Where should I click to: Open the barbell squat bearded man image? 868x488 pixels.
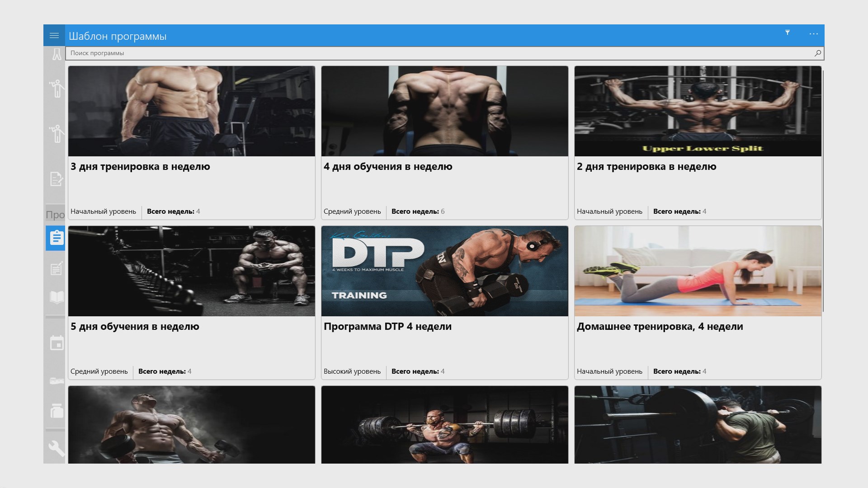tap(445, 425)
